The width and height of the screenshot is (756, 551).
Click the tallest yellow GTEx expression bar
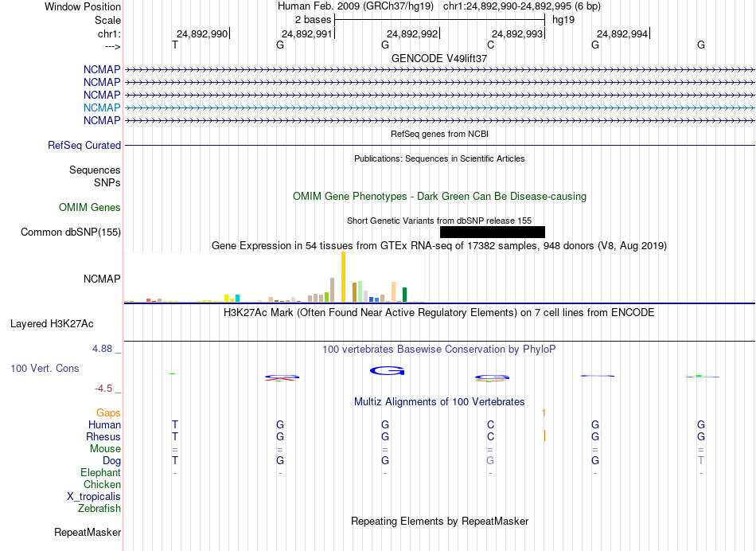coord(343,277)
